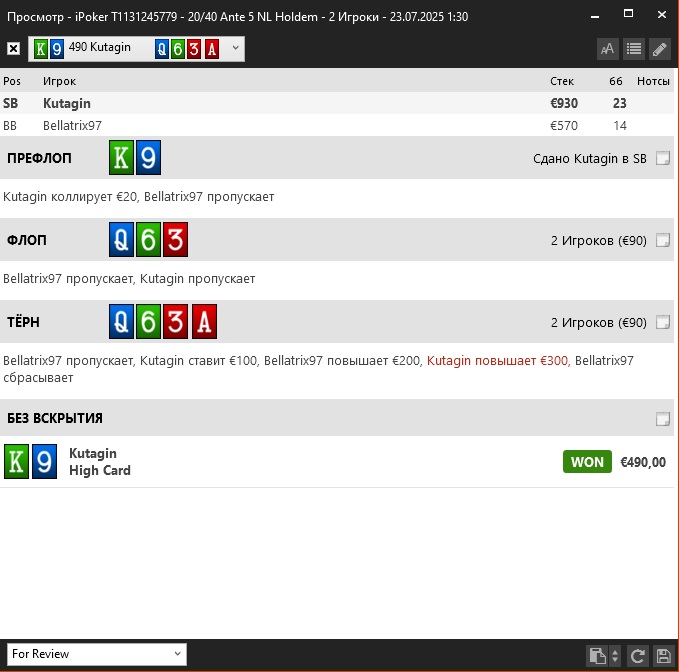
Task: Maximize the Просмотр window
Action: point(628,14)
